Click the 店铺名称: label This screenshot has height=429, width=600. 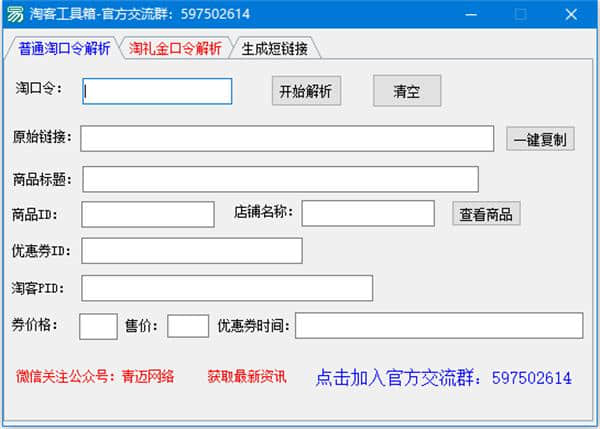coord(263,212)
